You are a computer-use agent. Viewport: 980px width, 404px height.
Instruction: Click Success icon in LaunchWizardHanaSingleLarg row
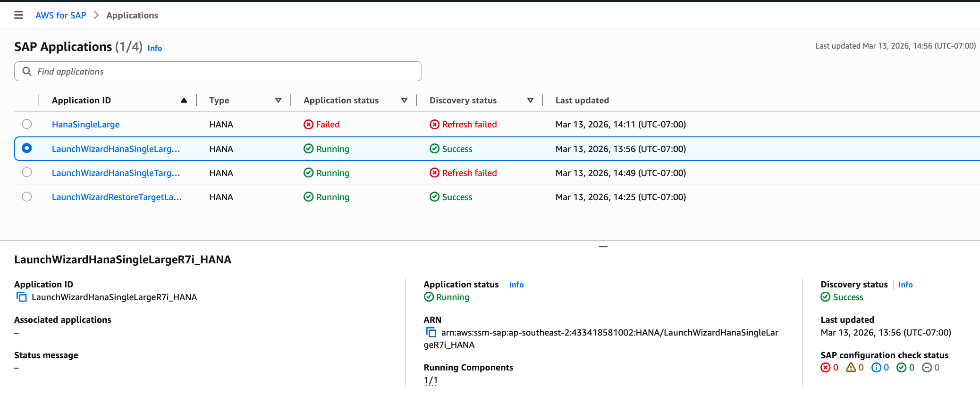[434, 149]
